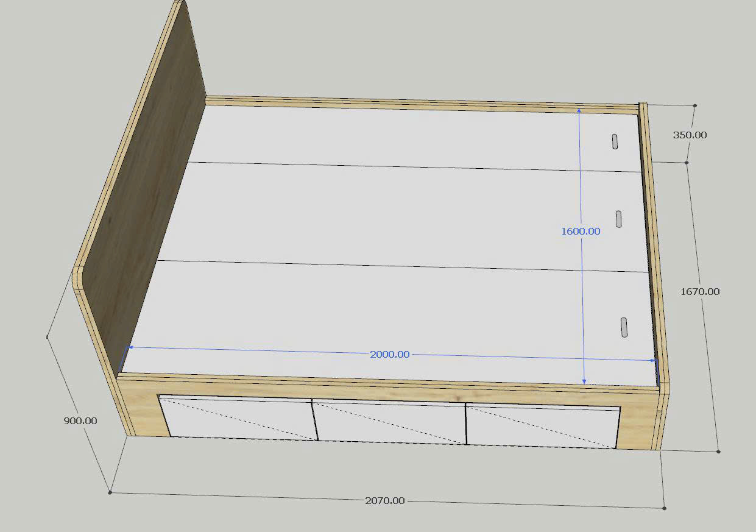The image size is (756, 532).
Task: Click the 2070.00 overall length dimension
Action: pyautogui.click(x=384, y=500)
